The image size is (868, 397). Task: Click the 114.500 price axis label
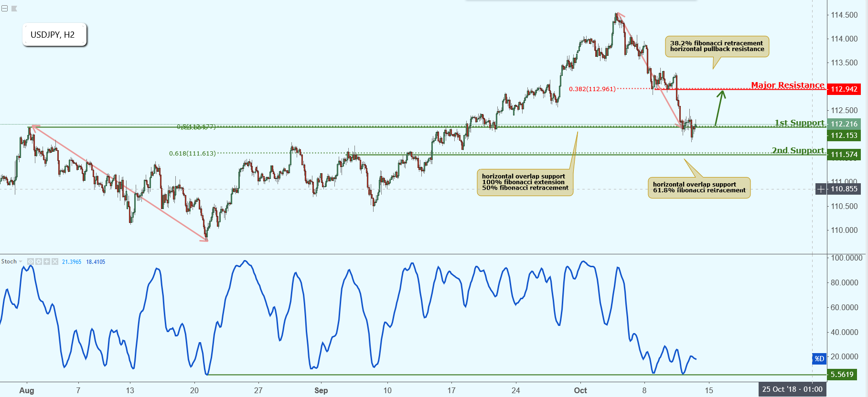pos(844,15)
